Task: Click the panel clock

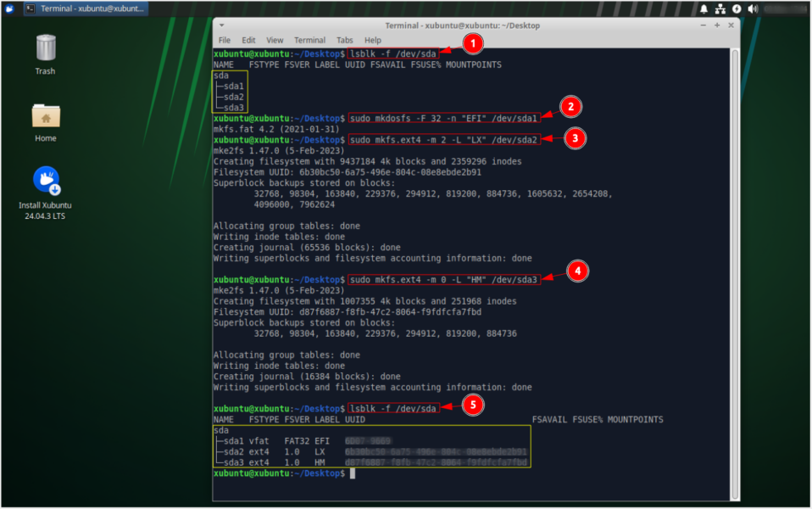Action: point(784,8)
